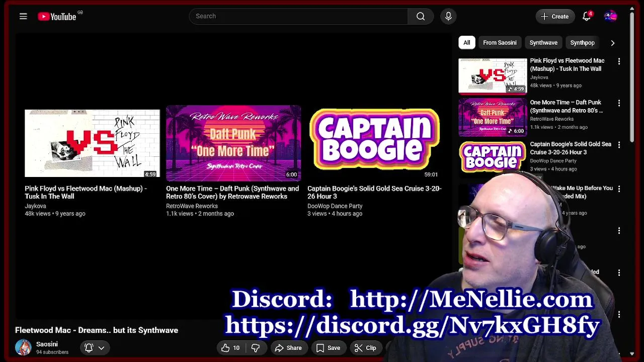Open endscreen title Pink Floyd vs Fleetwood Mac (Mashup)
The image size is (644, 362).
[x=86, y=193]
